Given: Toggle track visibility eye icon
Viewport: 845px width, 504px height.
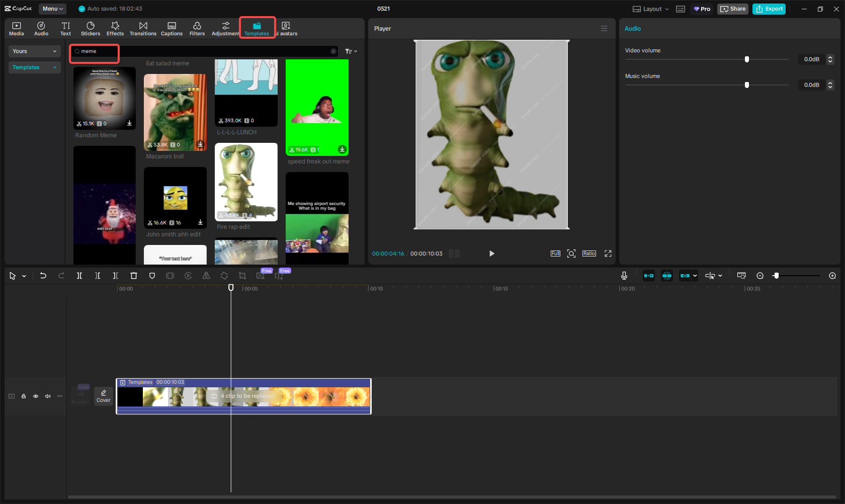Looking at the screenshot, I should click(x=36, y=396).
